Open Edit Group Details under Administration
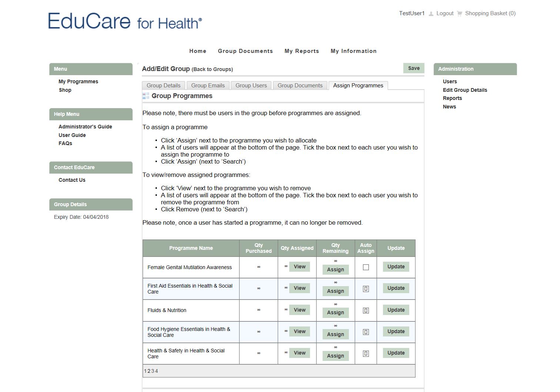The image size is (560, 392). 465,90
